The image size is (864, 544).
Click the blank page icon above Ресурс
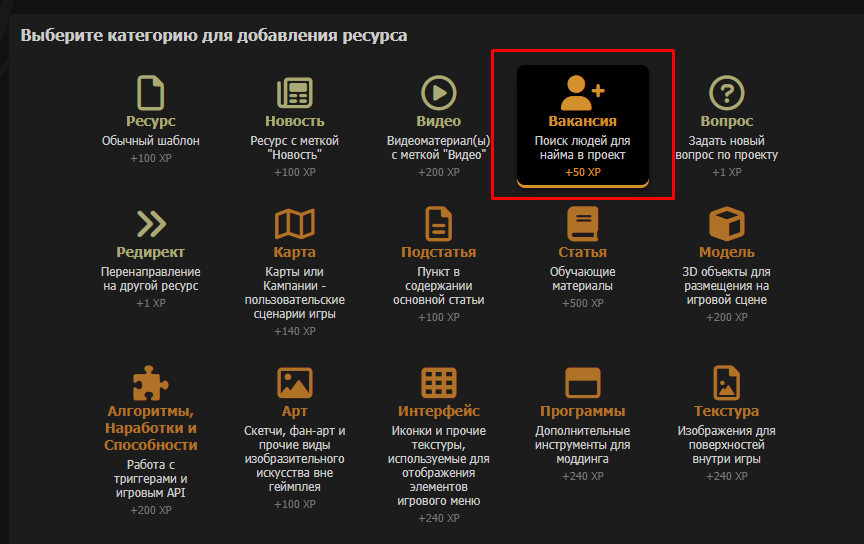[x=150, y=93]
